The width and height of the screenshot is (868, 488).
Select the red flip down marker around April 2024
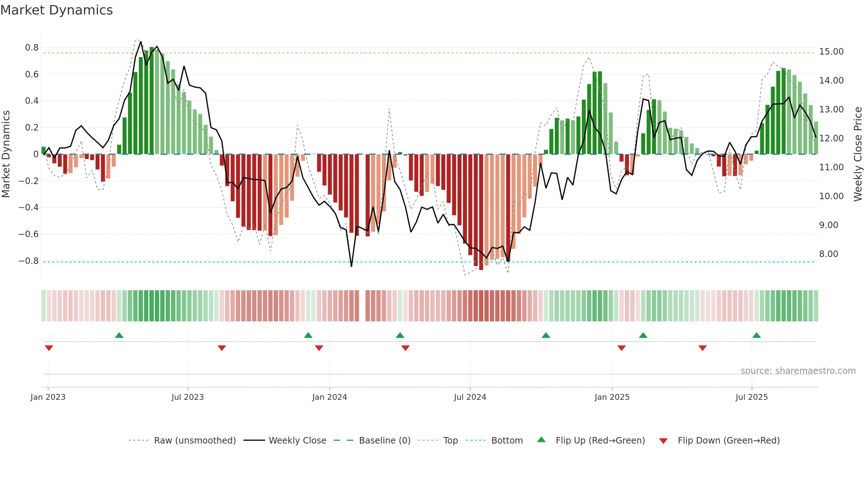click(x=405, y=348)
